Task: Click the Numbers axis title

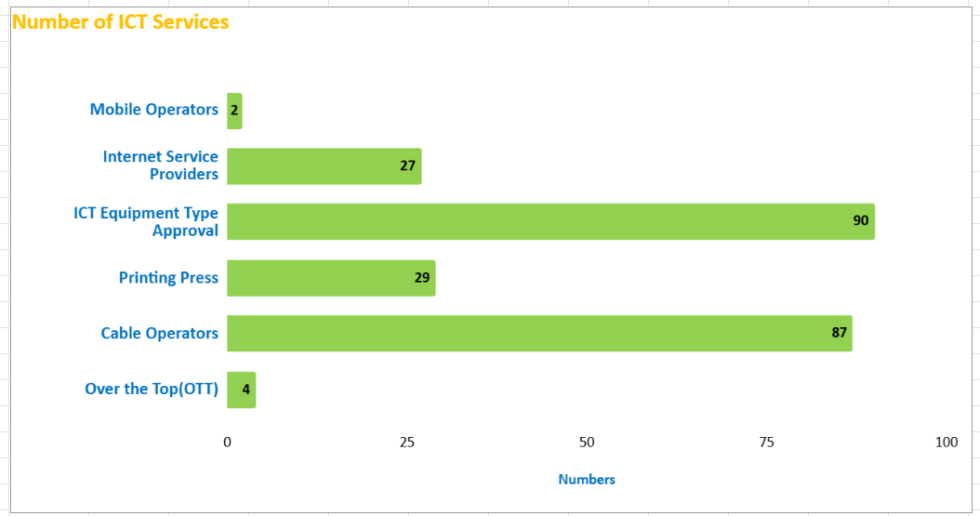Action: click(587, 480)
